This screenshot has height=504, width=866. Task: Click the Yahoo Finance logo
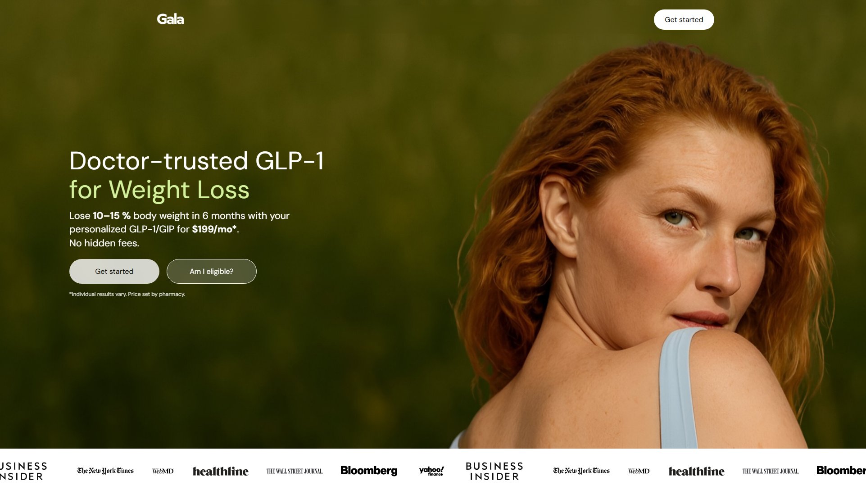(x=431, y=471)
